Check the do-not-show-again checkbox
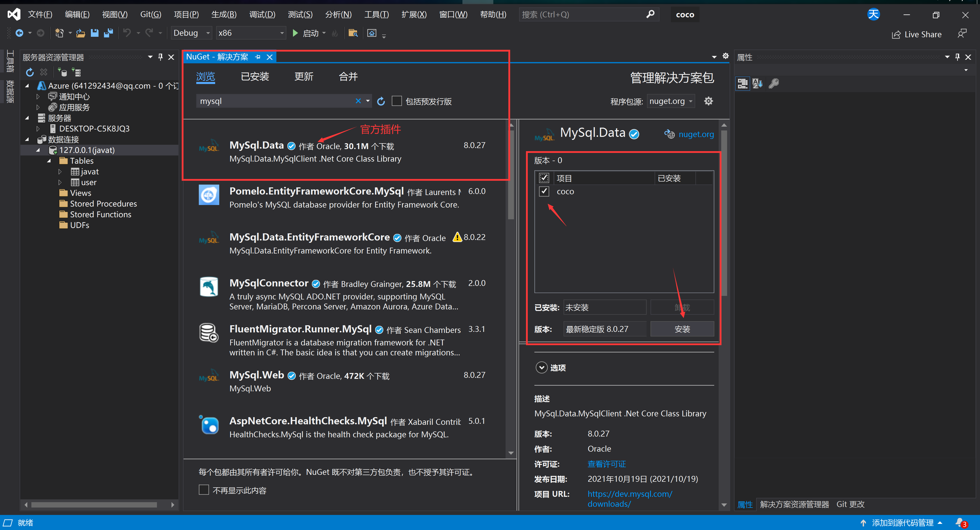 pos(204,490)
